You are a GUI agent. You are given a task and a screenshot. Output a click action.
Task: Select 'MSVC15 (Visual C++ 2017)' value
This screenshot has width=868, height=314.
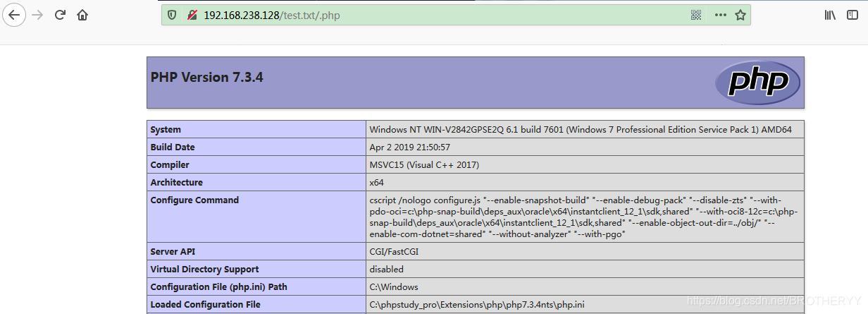(424, 165)
